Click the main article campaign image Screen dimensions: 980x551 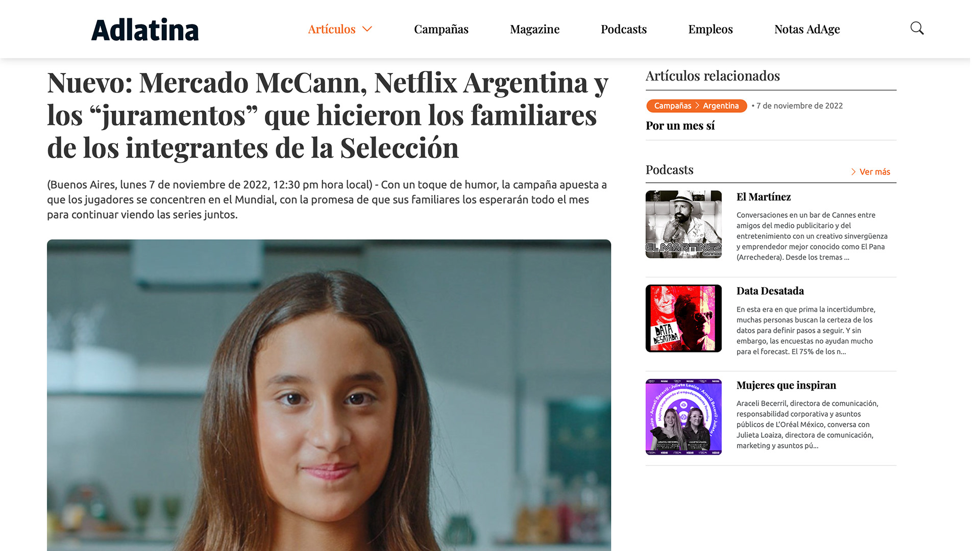[329, 395]
